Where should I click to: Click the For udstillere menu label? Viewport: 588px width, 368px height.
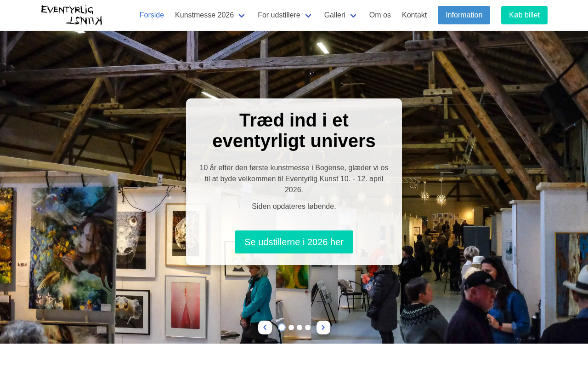click(279, 15)
